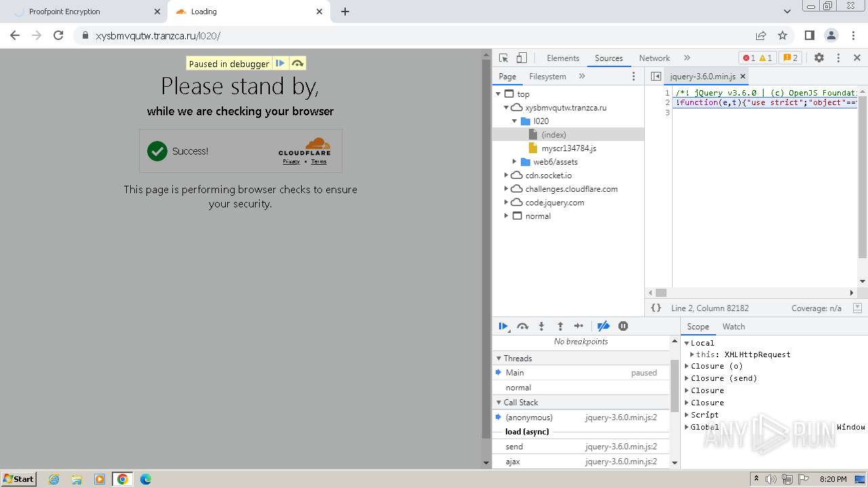Expand challenges.cloudflare.com node
The image size is (868, 488).
pyautogui.click(x=507, y=189)
